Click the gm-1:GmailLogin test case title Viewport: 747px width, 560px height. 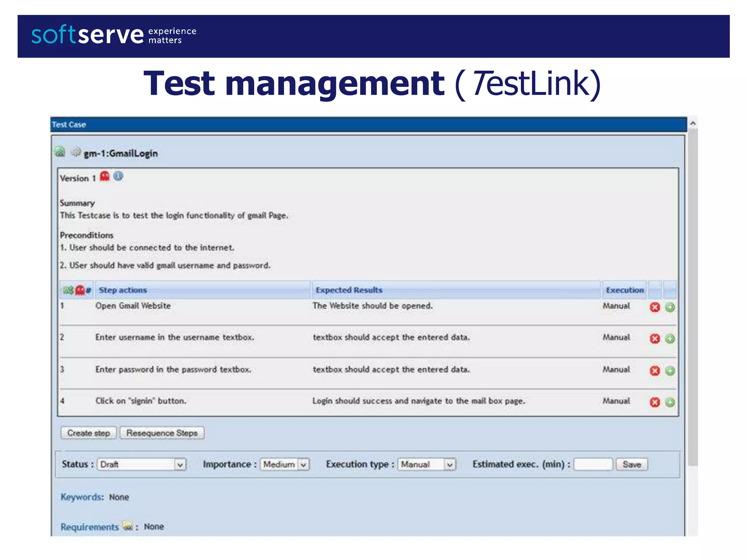coord(121,153)
